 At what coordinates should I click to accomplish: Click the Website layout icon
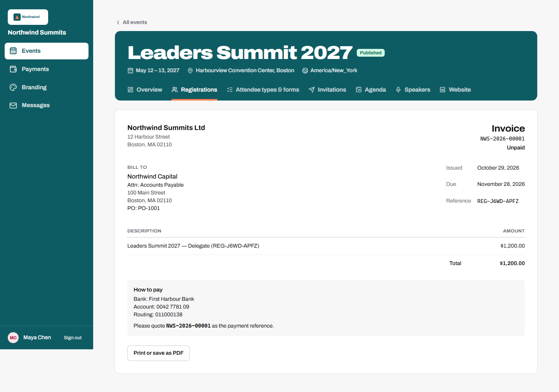pos(443,90)
